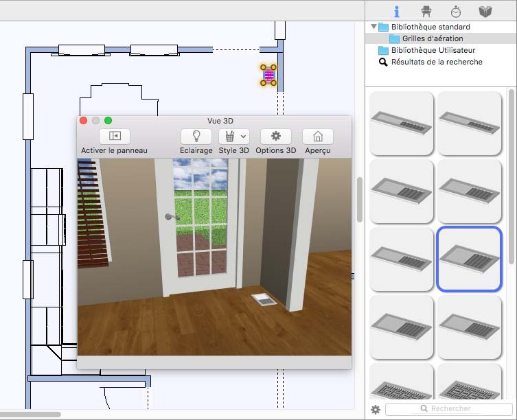Click the Activer le panneau button
Viewport: 517px width, 420px height.
114,136
